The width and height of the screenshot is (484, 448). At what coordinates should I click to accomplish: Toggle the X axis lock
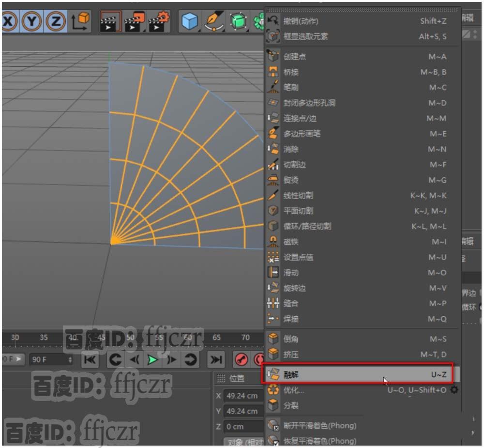(x=7, y=21)
